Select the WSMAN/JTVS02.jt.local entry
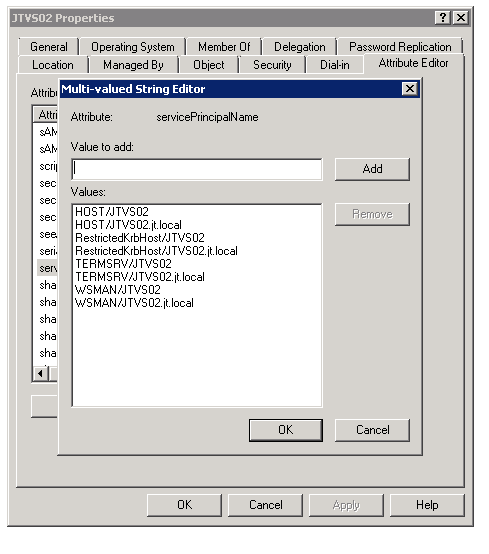Screen dimensions: 489x554 click(135, 303)
